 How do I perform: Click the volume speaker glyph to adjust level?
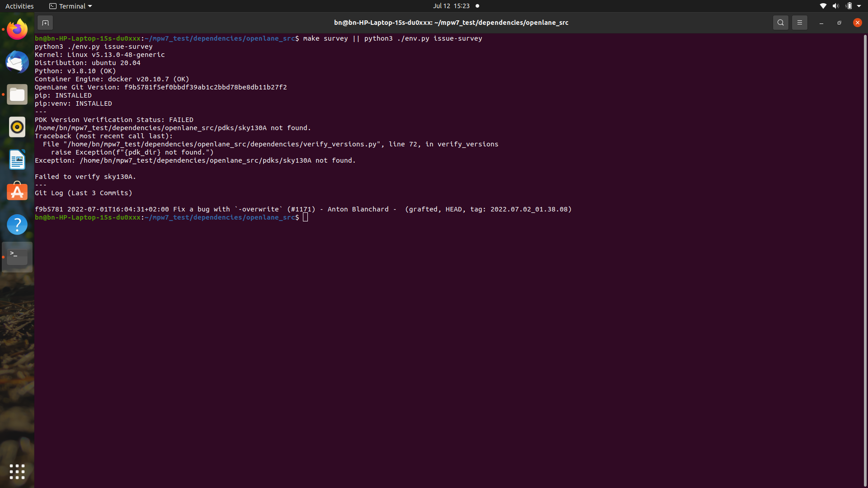[835, 6]
